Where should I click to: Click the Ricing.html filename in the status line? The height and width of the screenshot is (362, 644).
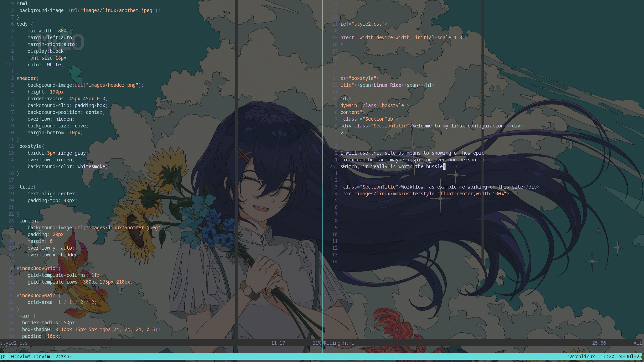(339, 343)
